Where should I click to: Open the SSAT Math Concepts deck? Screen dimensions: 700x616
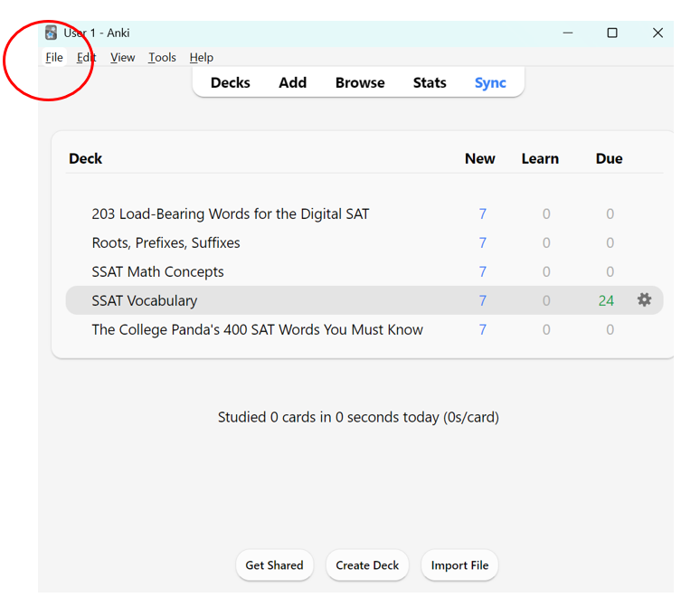click(x=157, y=272)
